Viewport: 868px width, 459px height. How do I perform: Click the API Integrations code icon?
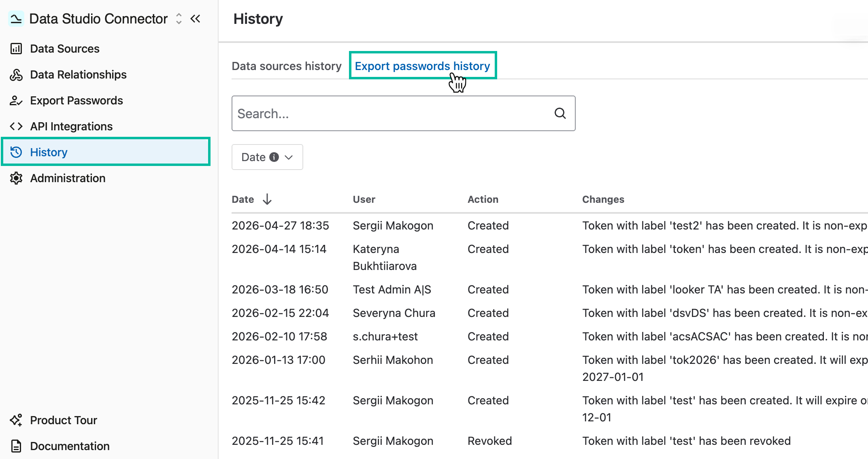click(x=16, y=126)
